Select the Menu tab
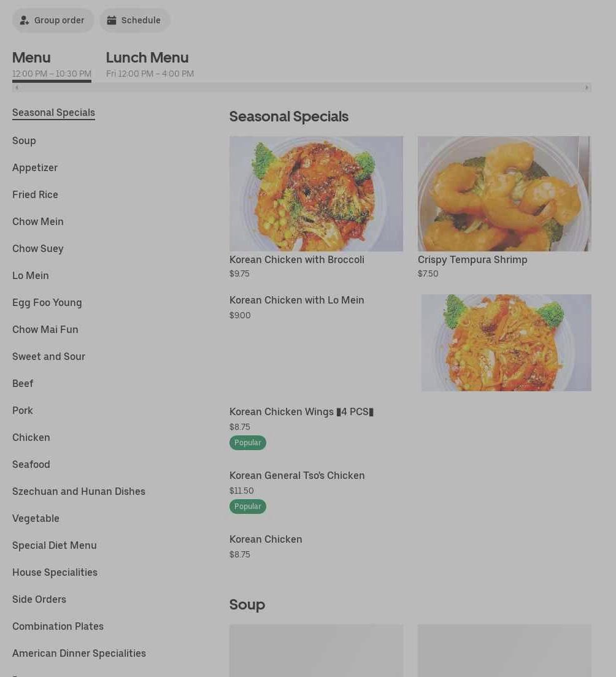 point(52,65)
